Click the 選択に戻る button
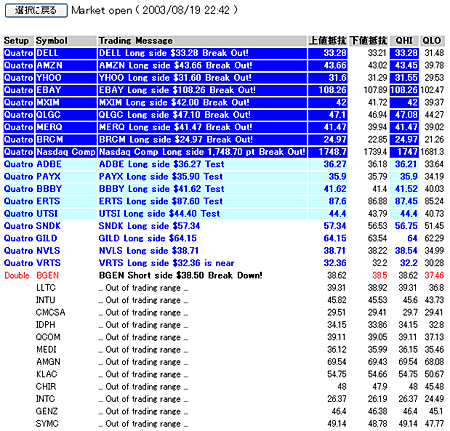 36,11
